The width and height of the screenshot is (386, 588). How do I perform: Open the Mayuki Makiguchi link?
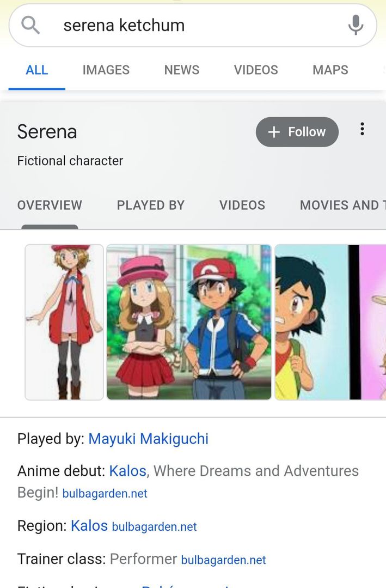click(148, 439)
